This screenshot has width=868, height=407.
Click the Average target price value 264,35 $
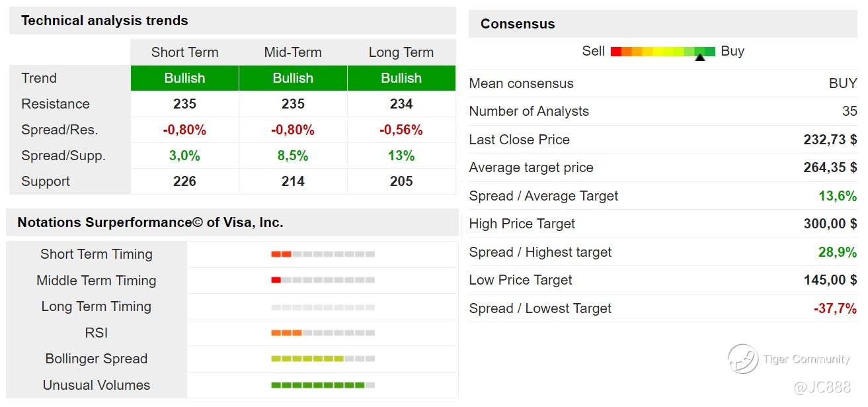coord(830,167)
